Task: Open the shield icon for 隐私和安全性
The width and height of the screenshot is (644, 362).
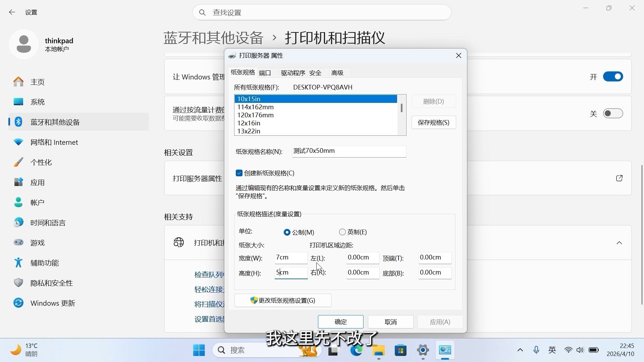Action: [18, 283]
